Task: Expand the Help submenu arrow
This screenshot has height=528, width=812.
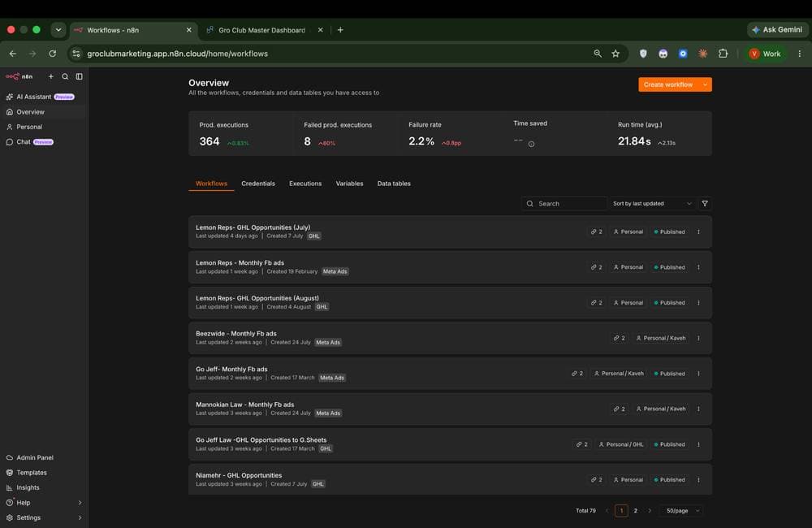Action: tap(80, 503)
